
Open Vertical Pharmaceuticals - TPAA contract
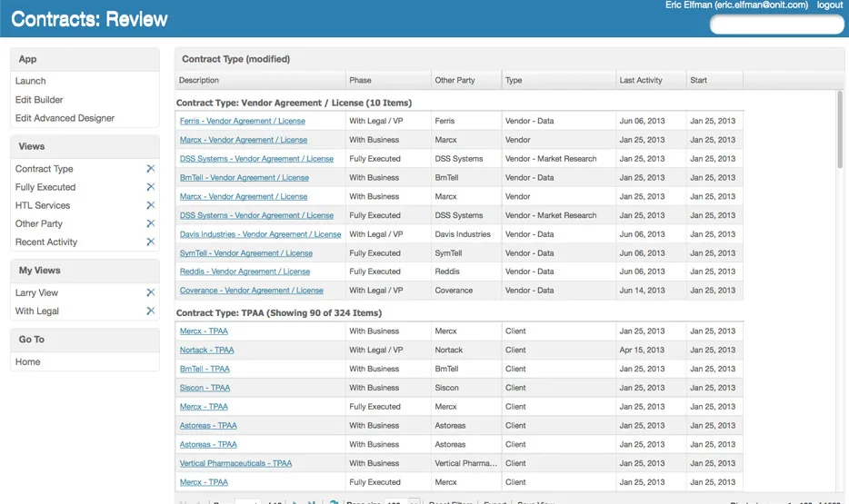pos(235,463)
